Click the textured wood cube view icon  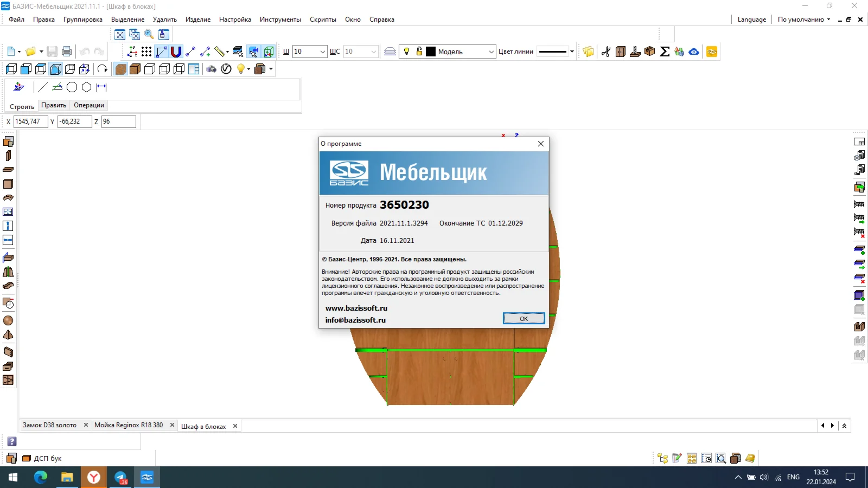120,69
